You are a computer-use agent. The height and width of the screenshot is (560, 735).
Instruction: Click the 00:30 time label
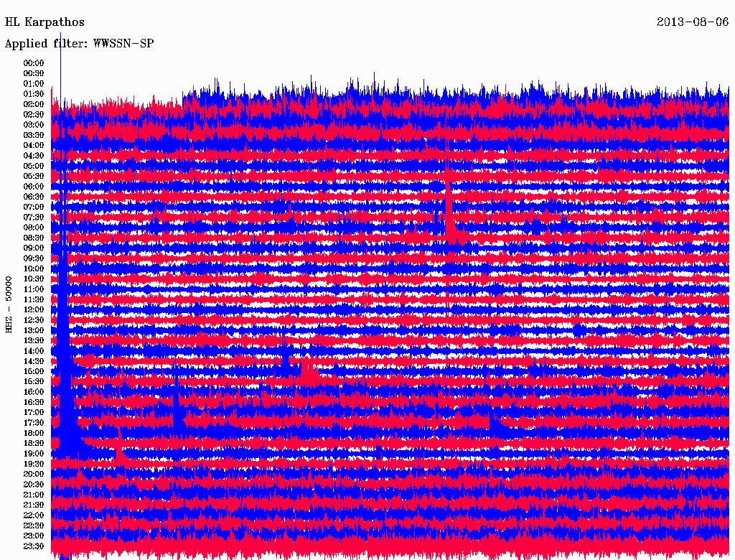34,74
